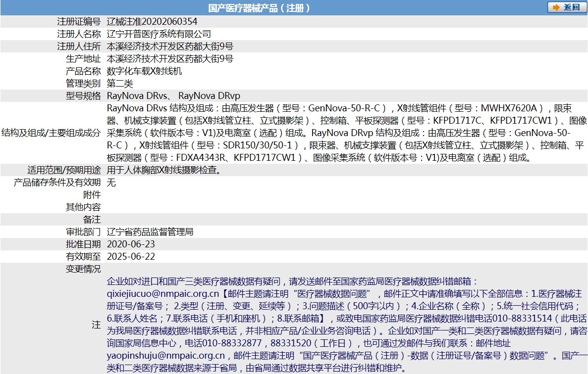Click email address qixiejiucuo@nmpaic.org.cn
The width and height of the screenshot is (588, 374).
[163, 293]
